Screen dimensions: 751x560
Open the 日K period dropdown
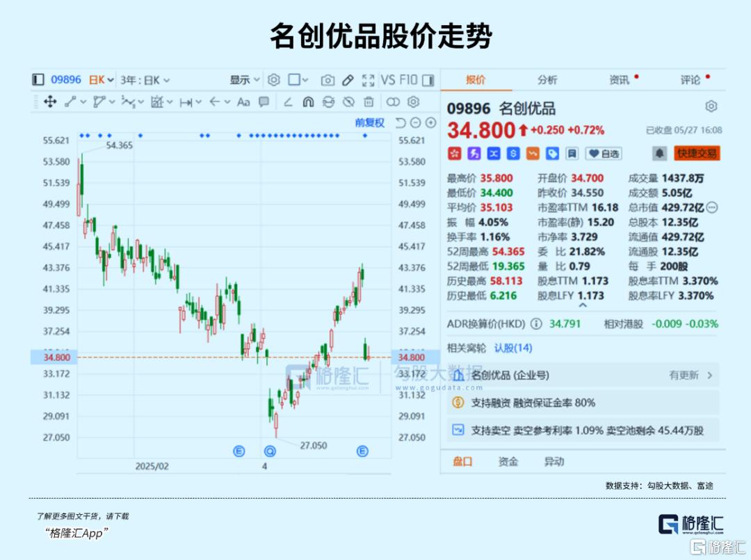point(101,80)
